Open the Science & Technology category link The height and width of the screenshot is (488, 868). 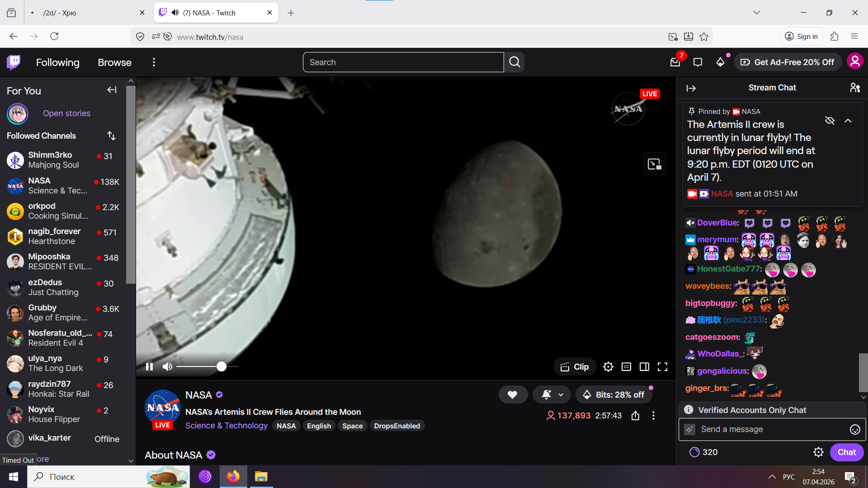226,426
